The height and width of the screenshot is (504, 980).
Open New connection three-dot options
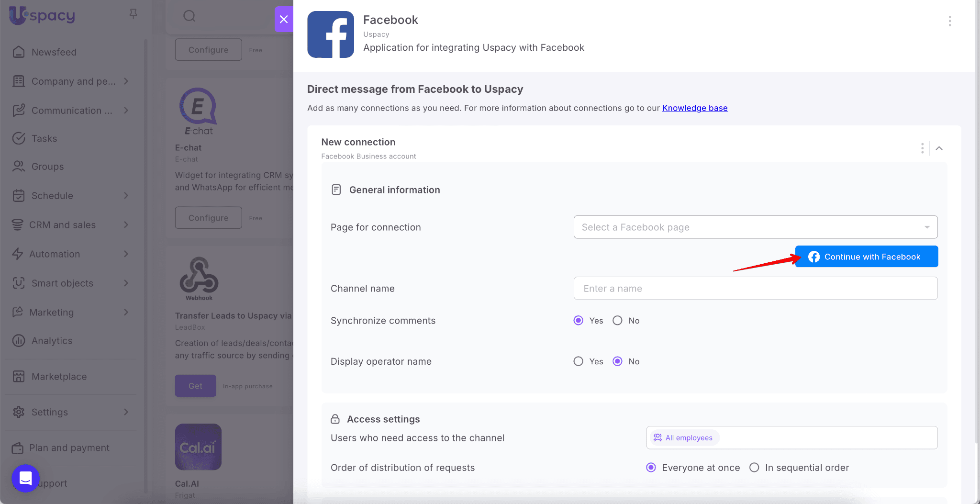click(x=922, y=148)
